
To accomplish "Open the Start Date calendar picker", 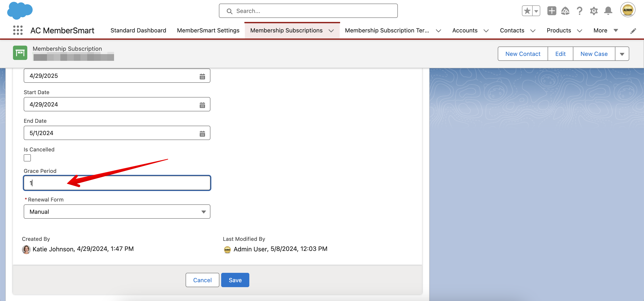I will (202, 105).
